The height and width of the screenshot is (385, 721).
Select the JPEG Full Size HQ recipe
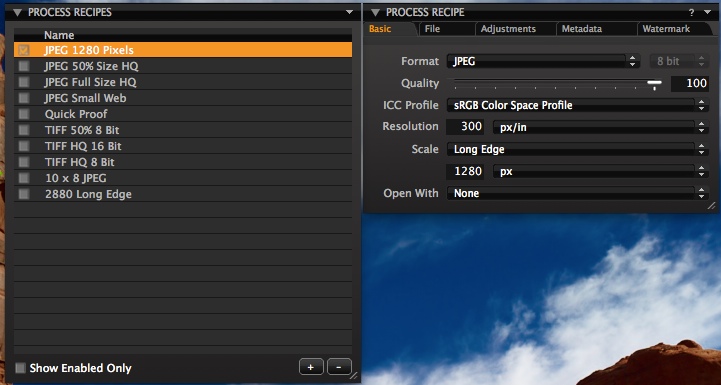pos(183,82)
